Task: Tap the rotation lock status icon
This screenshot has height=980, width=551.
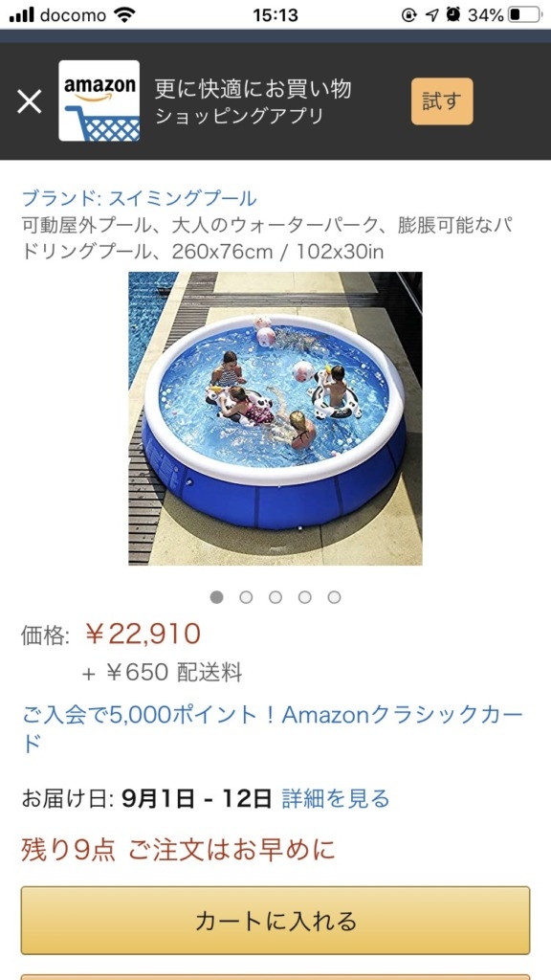Action: 409,15
